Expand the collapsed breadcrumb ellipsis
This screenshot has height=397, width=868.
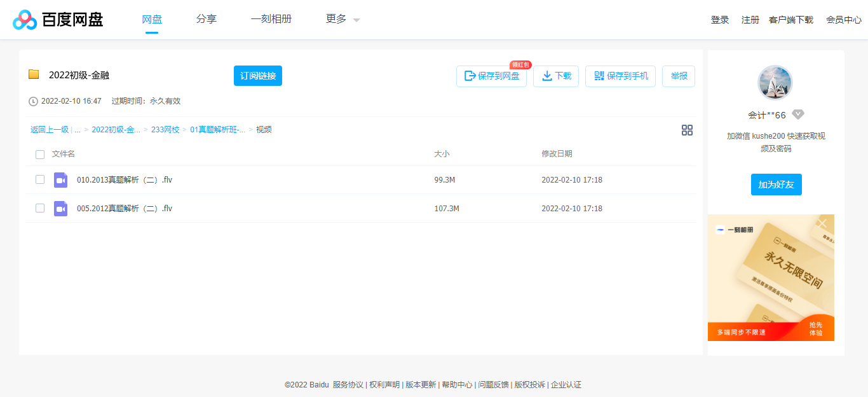[x=78, y=130]
